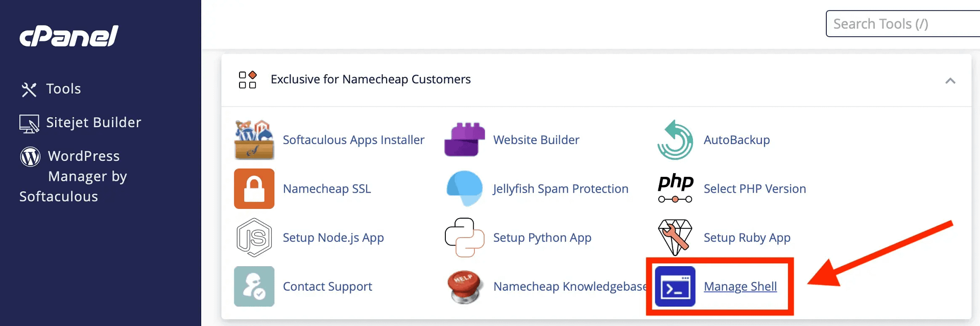This screenshot has height=326, width=980.
Task: Open the Node.js hexagon icon
Action: [254, 238]
